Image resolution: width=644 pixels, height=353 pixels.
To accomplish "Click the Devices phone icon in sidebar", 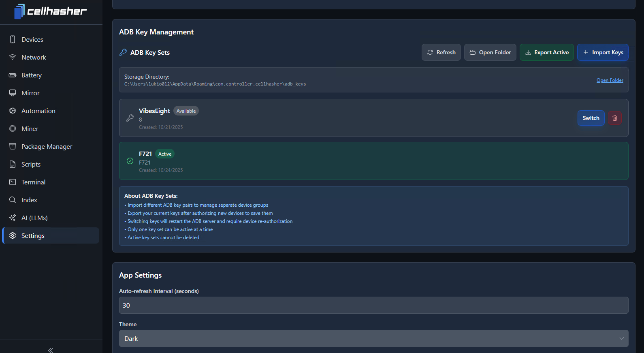I will pyautogui.click(x=13, y=39).
